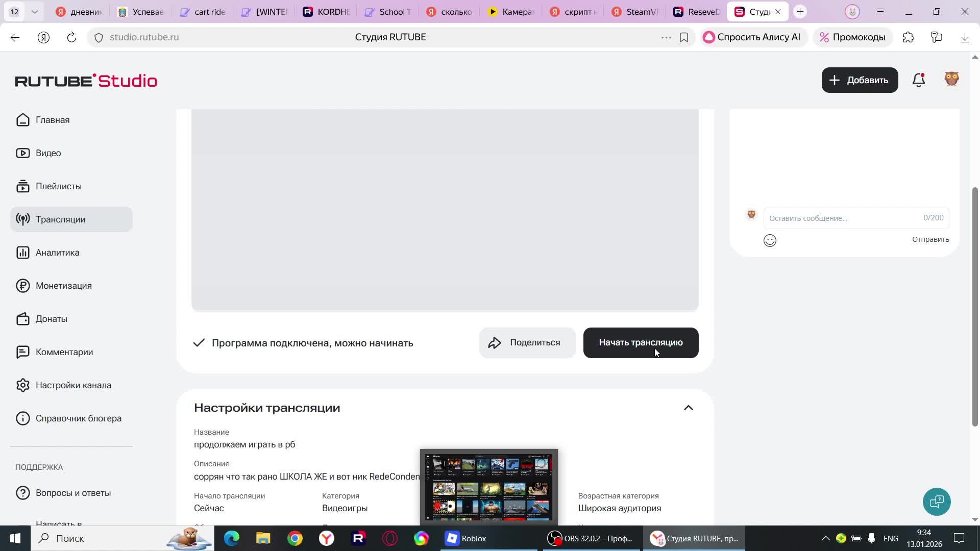Bookmark this page in address bar
This screenshot has width=980, height=551.
[x=684, y=37]
